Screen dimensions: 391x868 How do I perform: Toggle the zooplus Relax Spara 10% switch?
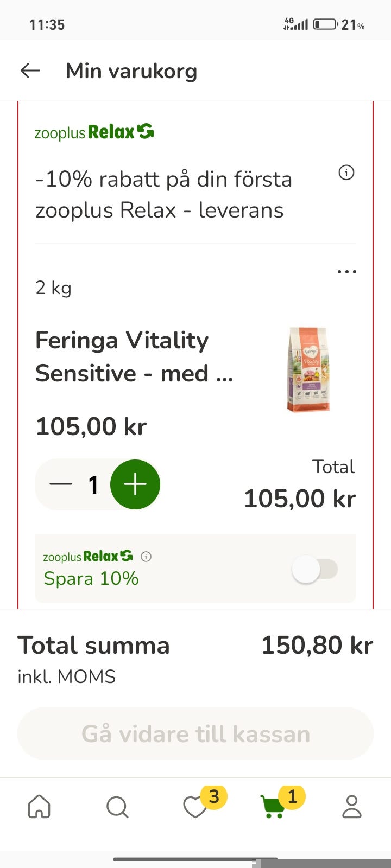[314, 569]
